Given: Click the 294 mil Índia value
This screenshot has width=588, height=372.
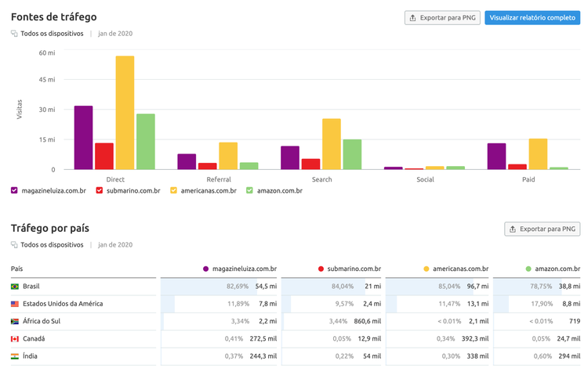Looking at the screenshot, I should tap(569, 356).
